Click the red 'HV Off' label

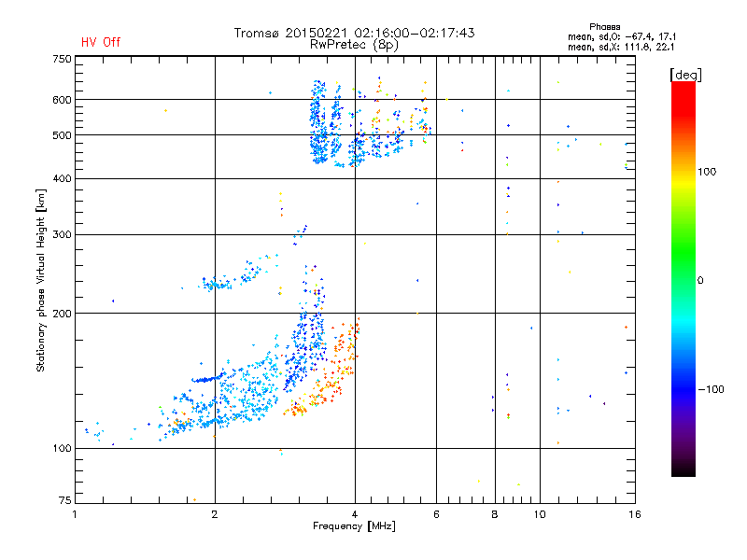pyautogui.click(x=101, y=42)
